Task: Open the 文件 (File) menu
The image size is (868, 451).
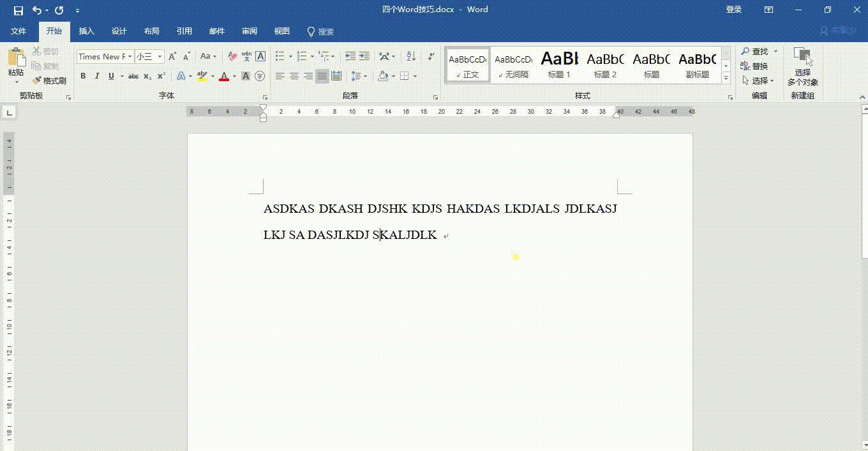Action: tap(19, 31)
